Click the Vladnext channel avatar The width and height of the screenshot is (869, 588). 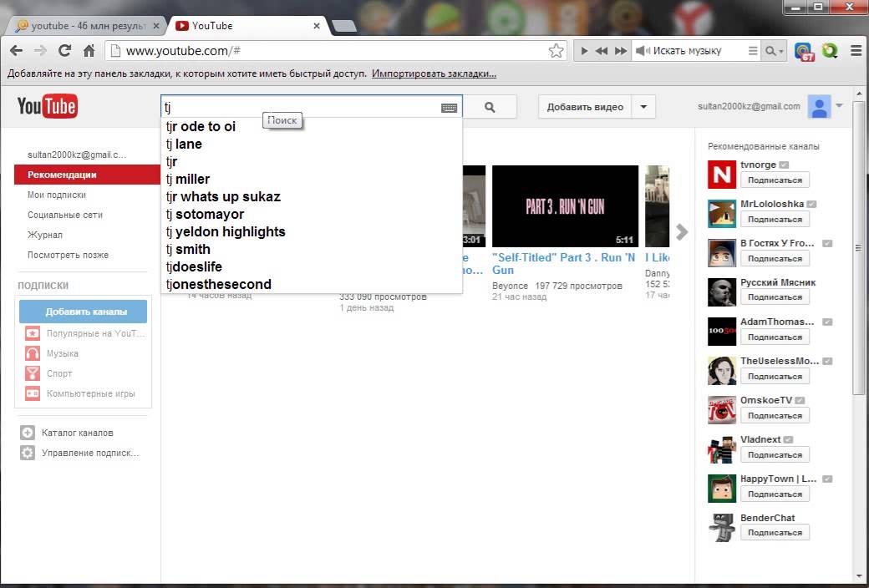(722, 449)
